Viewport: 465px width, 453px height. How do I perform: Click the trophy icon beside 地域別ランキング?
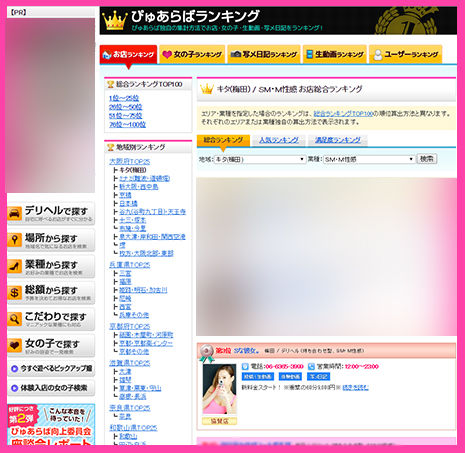point(110,147)
